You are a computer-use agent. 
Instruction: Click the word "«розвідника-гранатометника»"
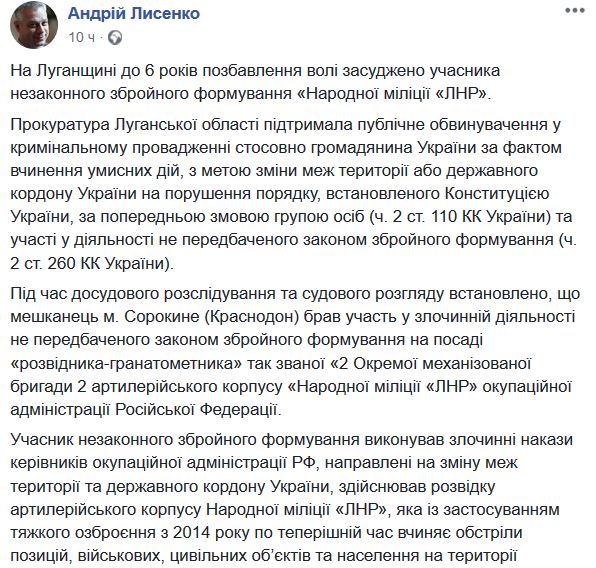click(x=127, y=363)
